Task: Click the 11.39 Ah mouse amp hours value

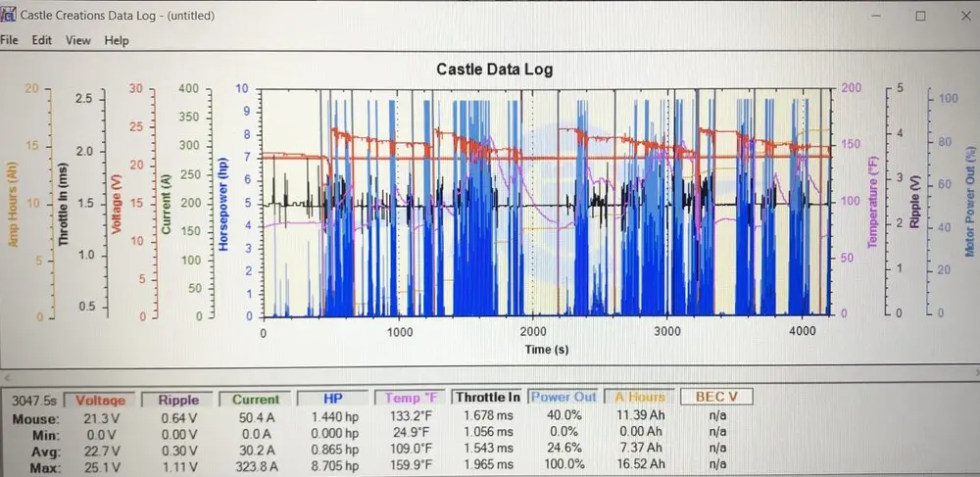Action: coord(641,415)
